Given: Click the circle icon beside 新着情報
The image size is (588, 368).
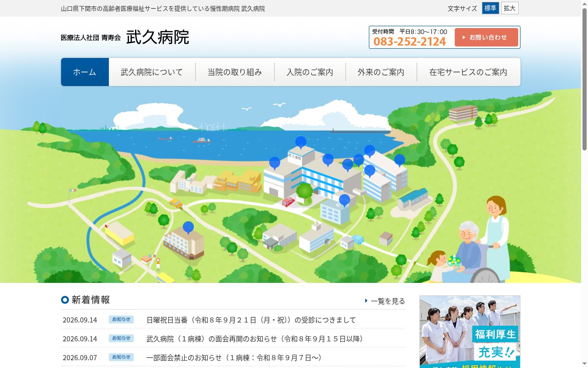Looking at the screenshot, I should [x=65, y=300].
